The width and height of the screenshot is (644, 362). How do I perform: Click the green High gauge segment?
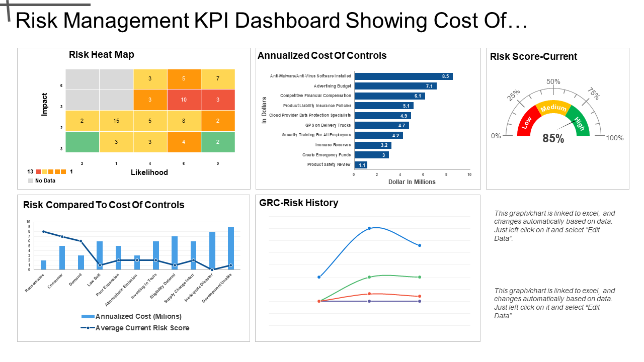(580, 122)
